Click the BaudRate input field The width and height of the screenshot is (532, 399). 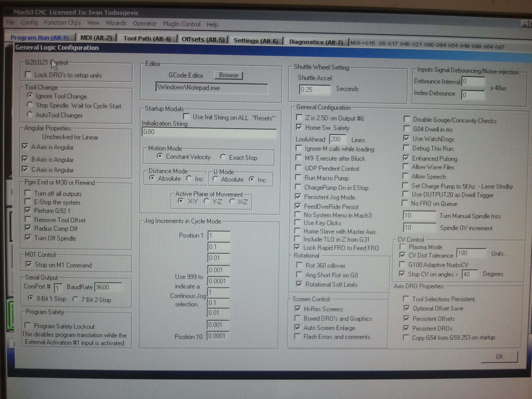tap(108, 287)
